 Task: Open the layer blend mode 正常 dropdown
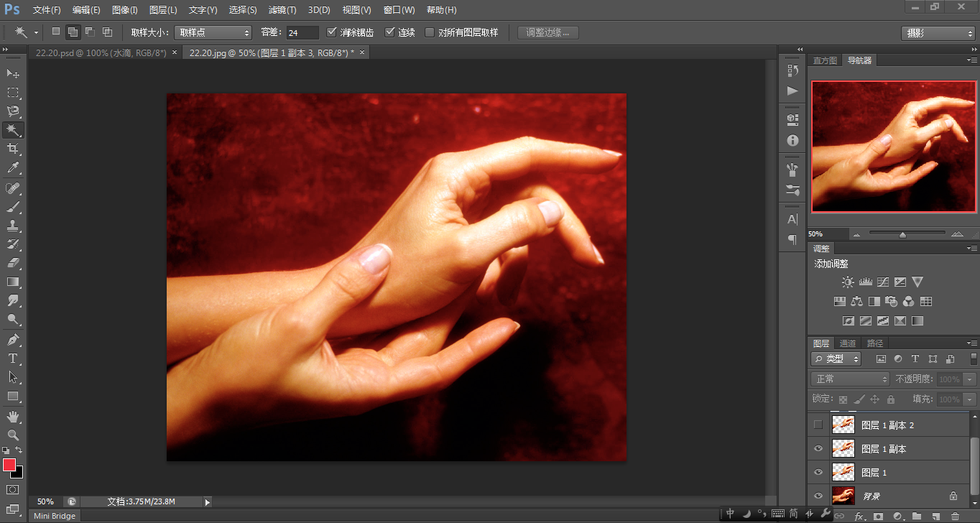click(x=850, y=379)
